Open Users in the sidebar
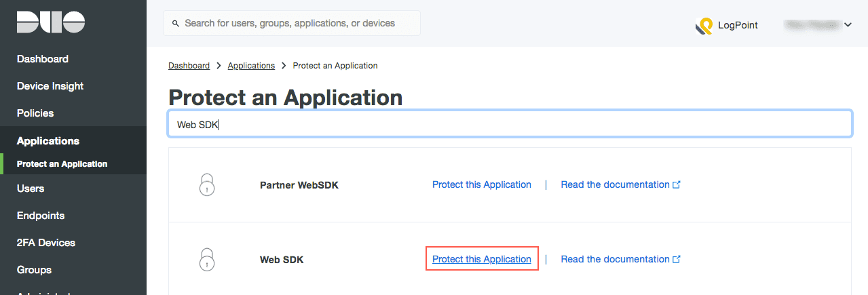 (31, 189)
